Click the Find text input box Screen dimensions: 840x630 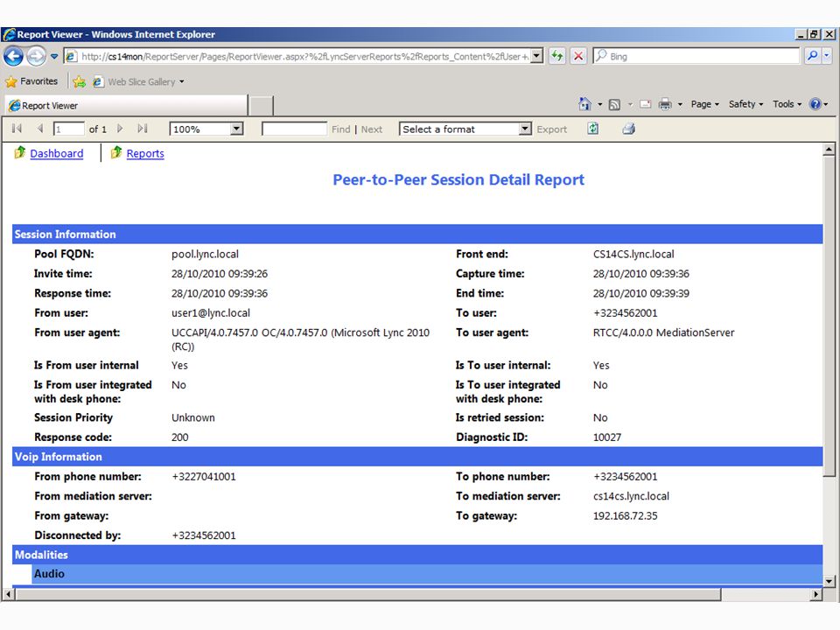[x=294, y=129]
